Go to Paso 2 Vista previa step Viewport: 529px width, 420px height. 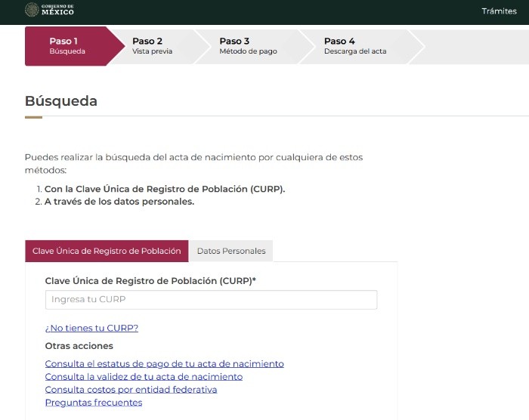pos(153,46)
